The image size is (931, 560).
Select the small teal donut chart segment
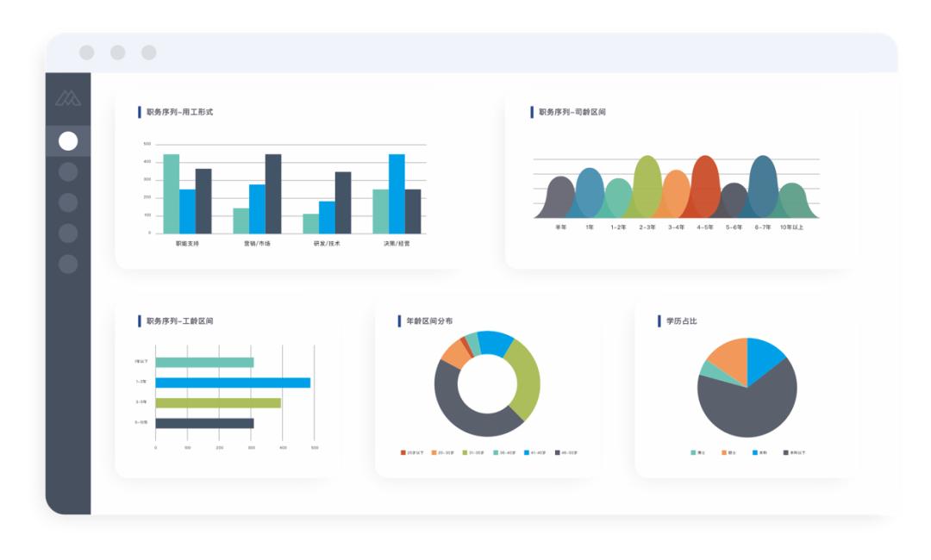click(x=472, y=344)
